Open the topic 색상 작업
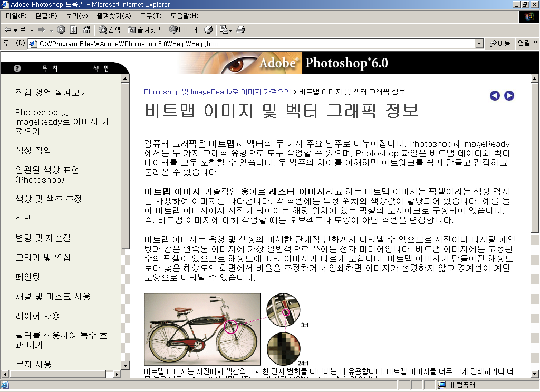 [33, 150]
